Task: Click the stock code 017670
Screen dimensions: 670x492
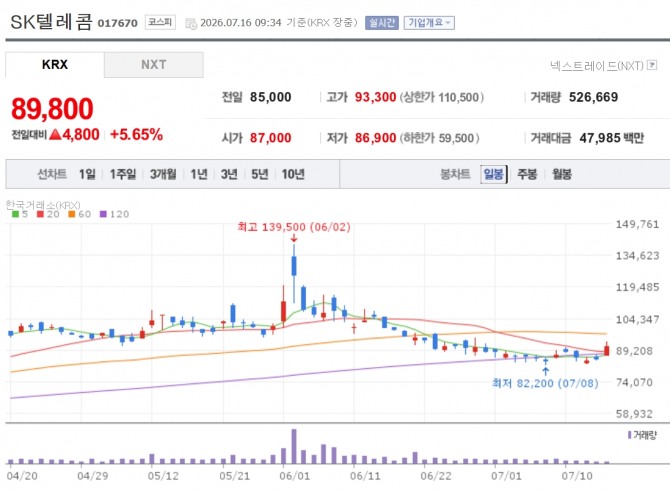Action: tap(118, 23)
